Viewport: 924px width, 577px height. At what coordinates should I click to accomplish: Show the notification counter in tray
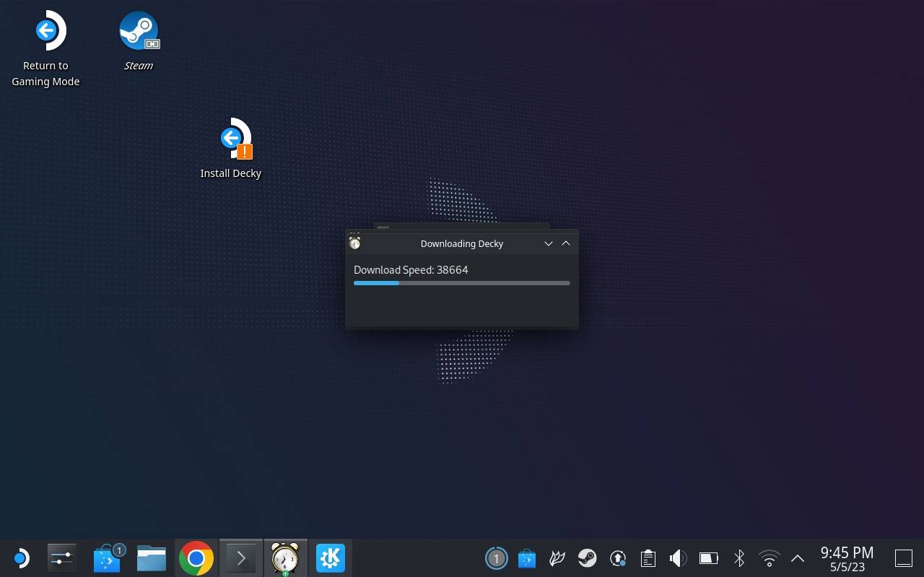pos(496,558)
